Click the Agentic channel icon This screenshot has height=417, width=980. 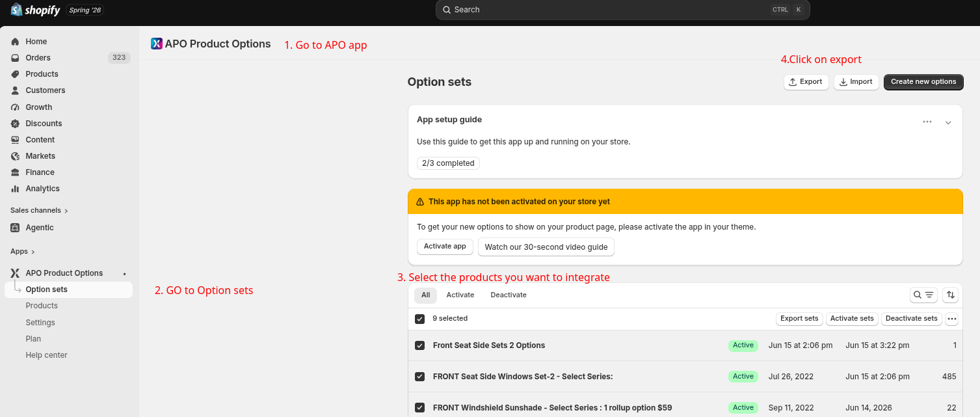click(x=15, y=228)
